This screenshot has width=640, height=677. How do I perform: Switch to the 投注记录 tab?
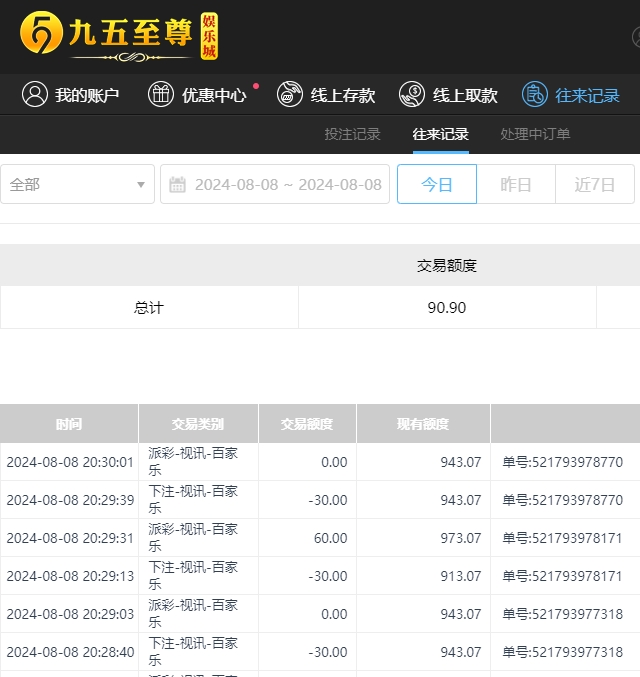(x=352, y=134)
